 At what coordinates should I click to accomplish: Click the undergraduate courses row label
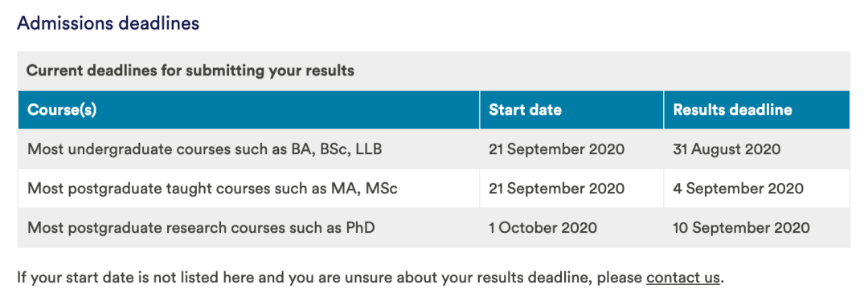click(x=205, y=148)
